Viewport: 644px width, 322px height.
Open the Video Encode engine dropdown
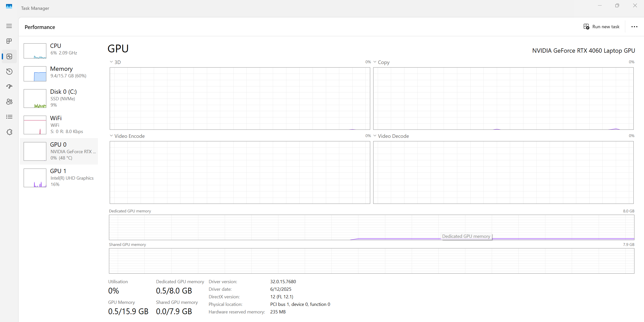coord(127,136)
